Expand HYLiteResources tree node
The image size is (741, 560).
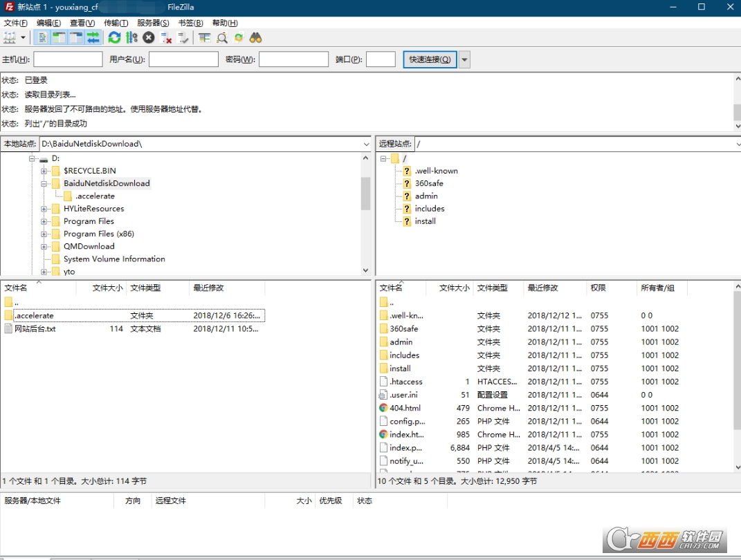point(44,209)
